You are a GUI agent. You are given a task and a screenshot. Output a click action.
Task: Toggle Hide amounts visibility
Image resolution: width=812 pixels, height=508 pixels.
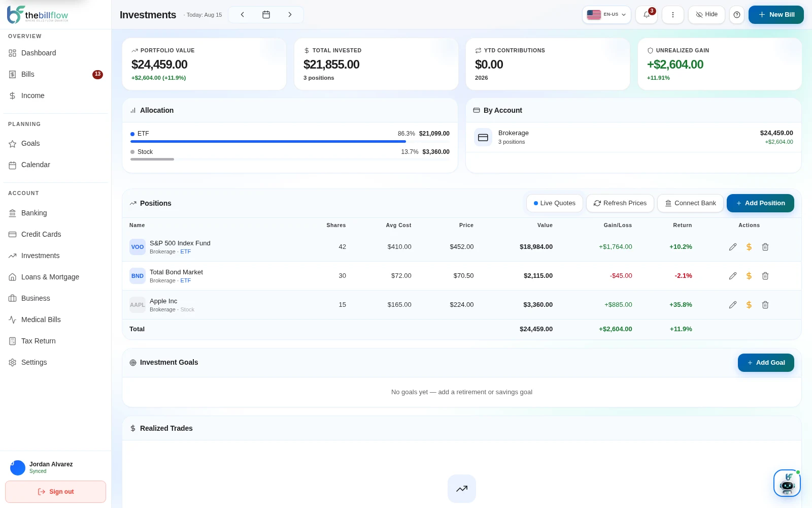pyautogui.click(x=706, y=15)
